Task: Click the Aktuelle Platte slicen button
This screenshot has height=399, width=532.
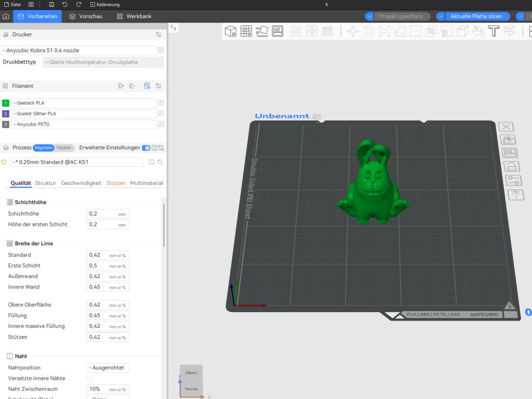Action: pos(476,16)
